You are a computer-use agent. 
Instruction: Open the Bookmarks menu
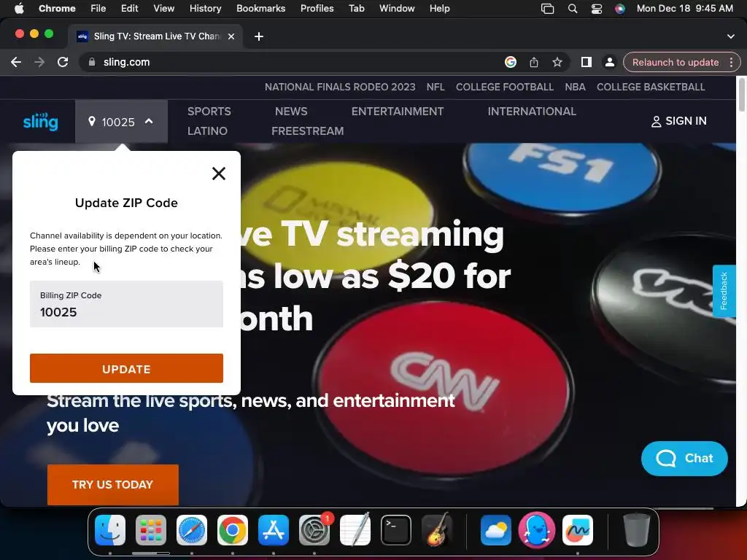point(260,9)
